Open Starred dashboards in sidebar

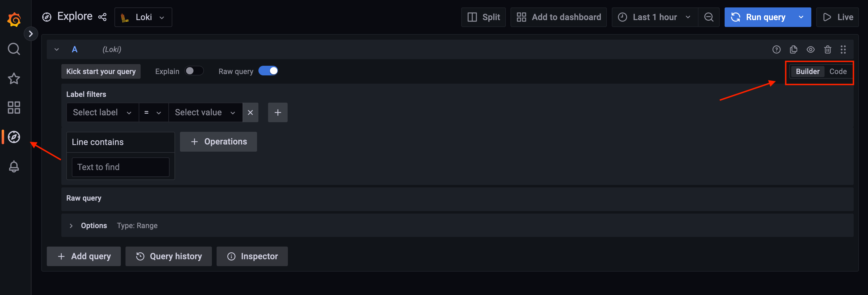(x=14, y=78)
